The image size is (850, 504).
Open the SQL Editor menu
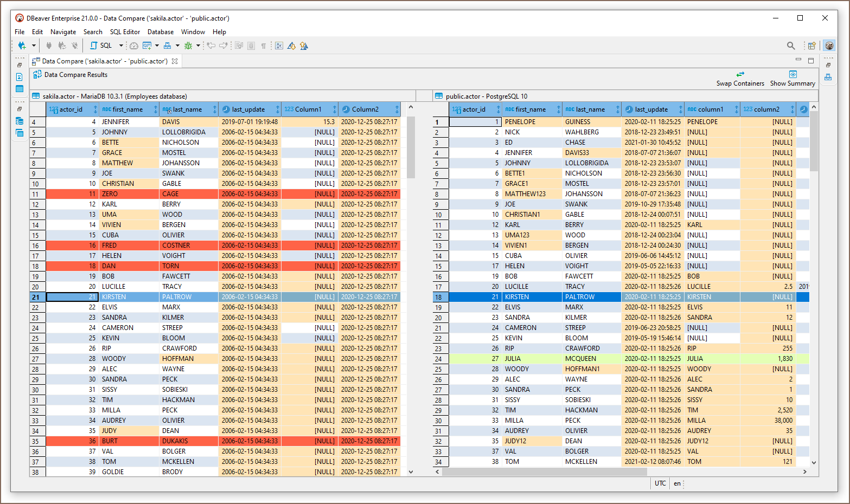(x=125, y=32)
